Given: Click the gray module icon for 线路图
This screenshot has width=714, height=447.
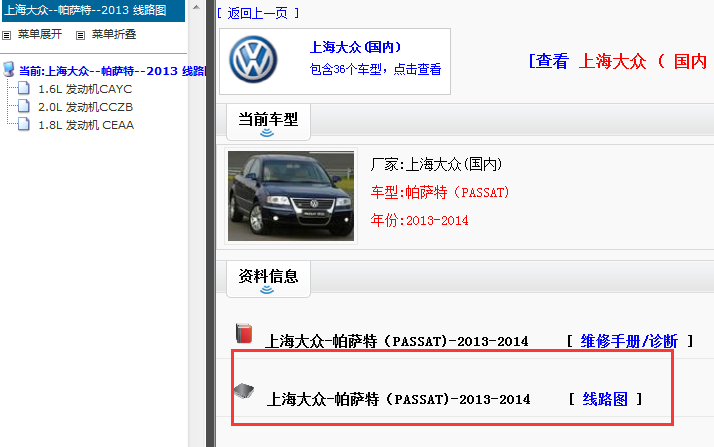Looking at the screenshot, I should click(244, 391).
